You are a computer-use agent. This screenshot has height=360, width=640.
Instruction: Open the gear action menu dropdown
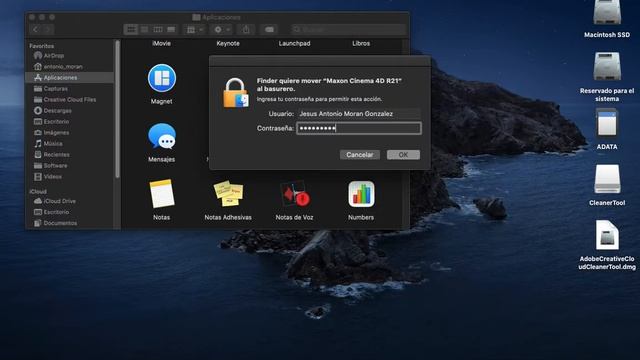tap(222, 29)
